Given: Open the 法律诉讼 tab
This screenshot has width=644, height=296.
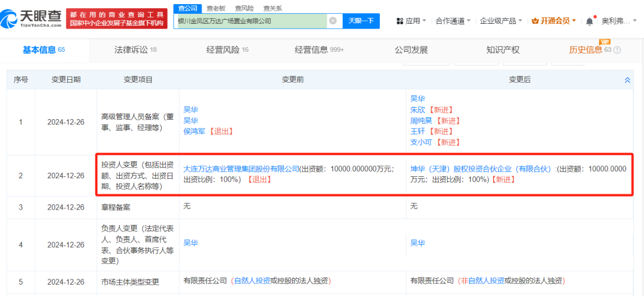Looking at the screenshot, I should [135, 49].
